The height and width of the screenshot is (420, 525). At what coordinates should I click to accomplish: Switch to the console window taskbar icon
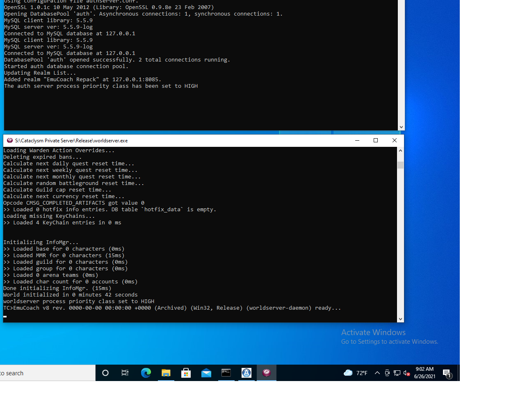pos(226,373)
